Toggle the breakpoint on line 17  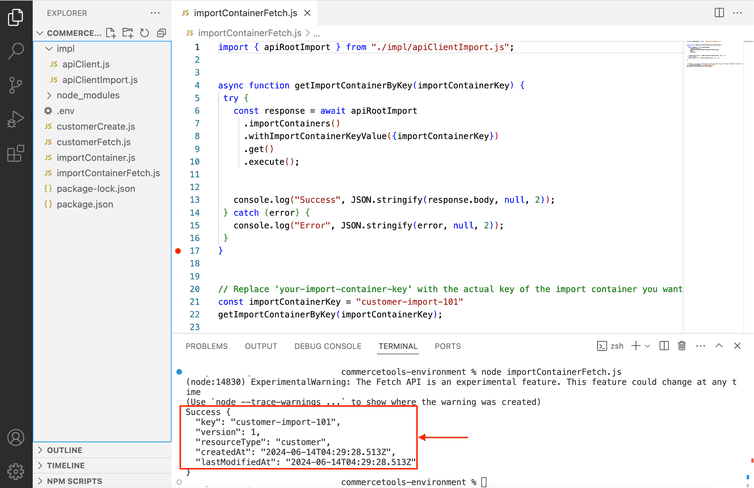[x=178, y=250]
